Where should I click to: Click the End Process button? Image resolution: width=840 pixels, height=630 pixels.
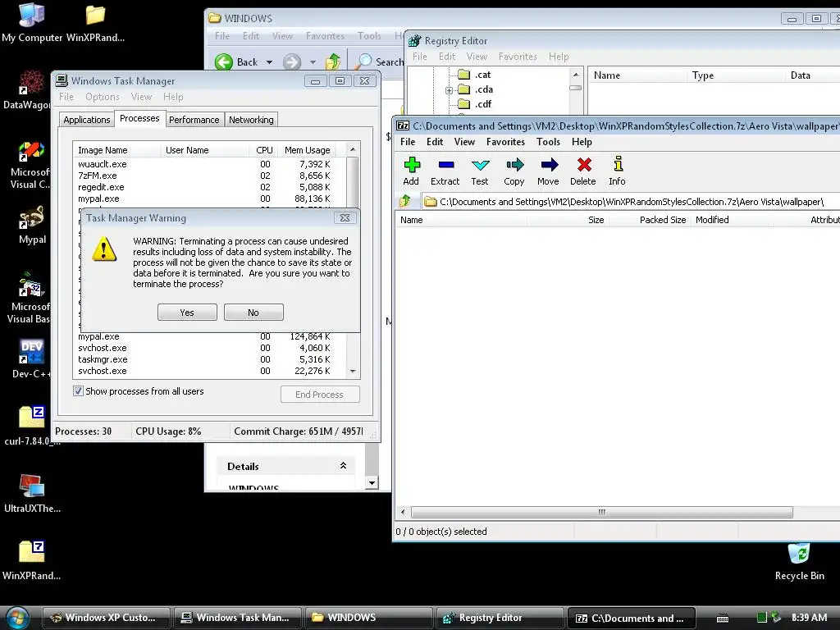click(x=320, y=395)
